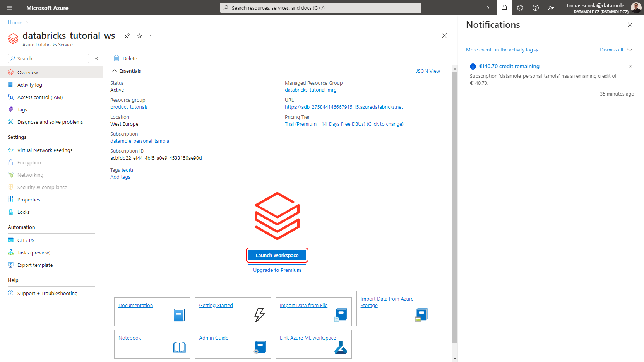Open the product-tutorials resource group link

coord(129,107)
